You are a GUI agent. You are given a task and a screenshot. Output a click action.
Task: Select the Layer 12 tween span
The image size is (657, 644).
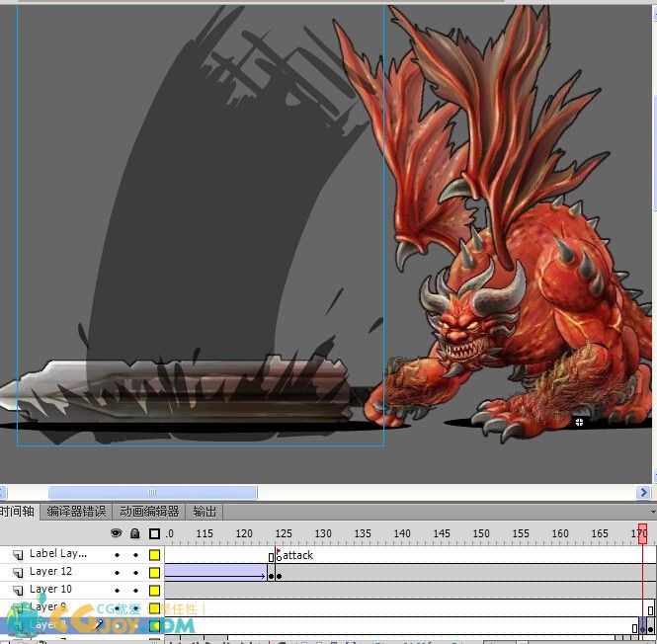coord(215,572)
